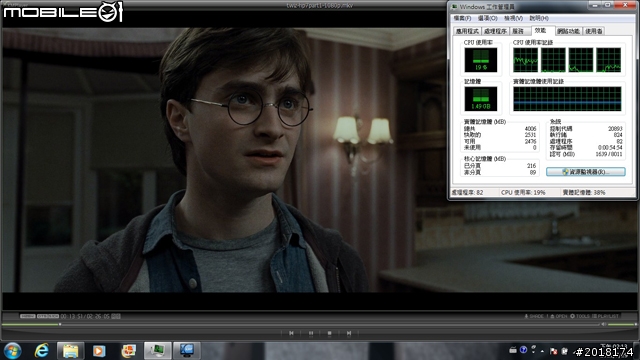Show the KMPlayer PLAYLIST panel
This screenshot has height=360, width=640.
(605, 316)
